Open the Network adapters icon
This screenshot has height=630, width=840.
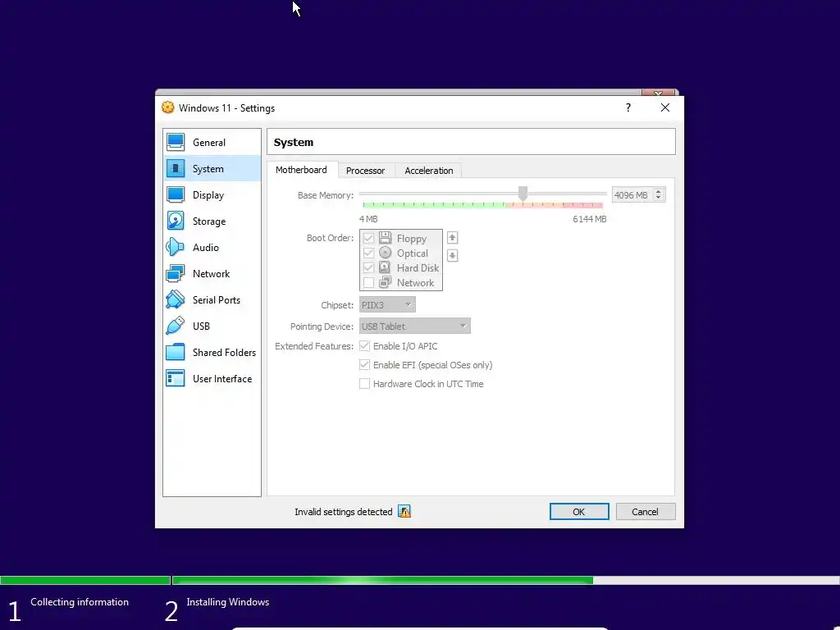(176, 273)
